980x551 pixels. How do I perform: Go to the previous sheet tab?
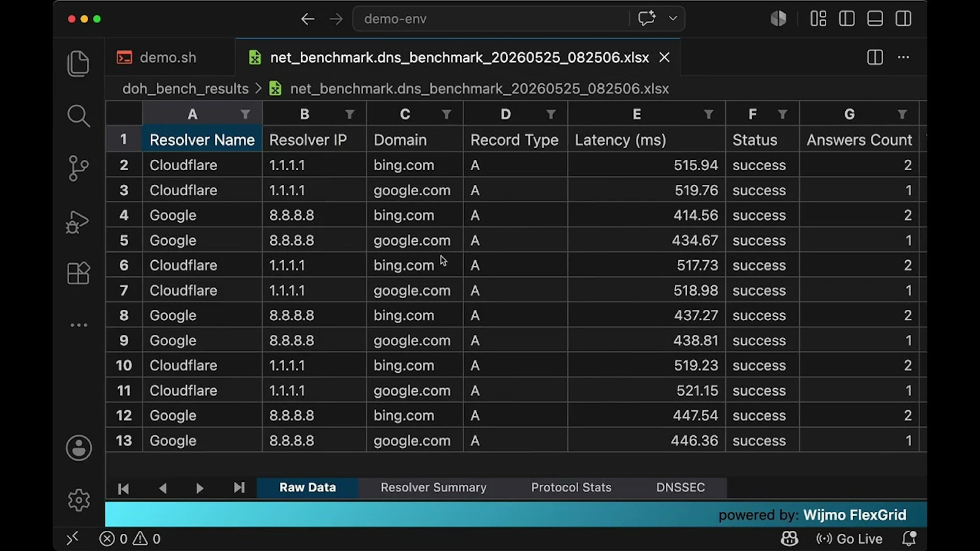pyautogui.click(x=162, y=488)
